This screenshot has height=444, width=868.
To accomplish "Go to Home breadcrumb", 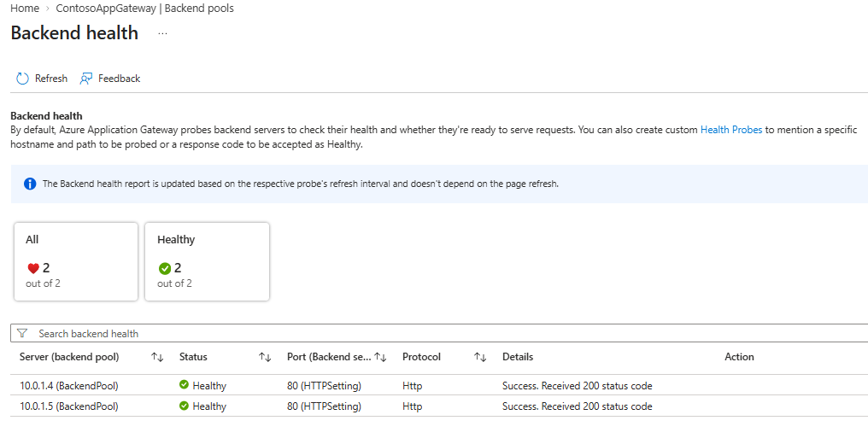I will coord(25,9).
